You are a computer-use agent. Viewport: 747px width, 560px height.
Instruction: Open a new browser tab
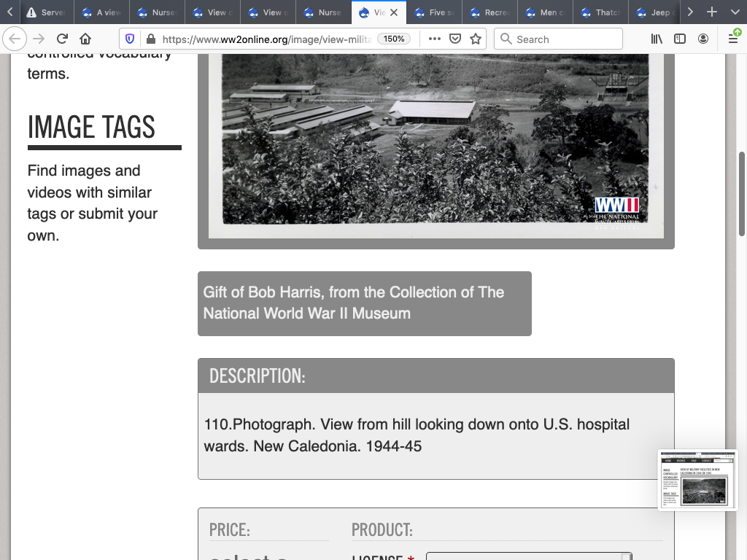click(x=712, y=12)
